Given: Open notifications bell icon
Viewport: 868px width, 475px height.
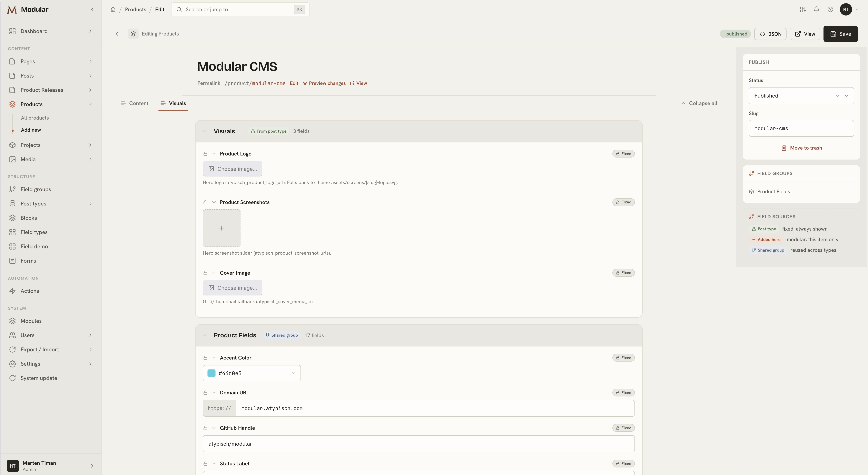Looking at the screenshot, I should (816, 9).
